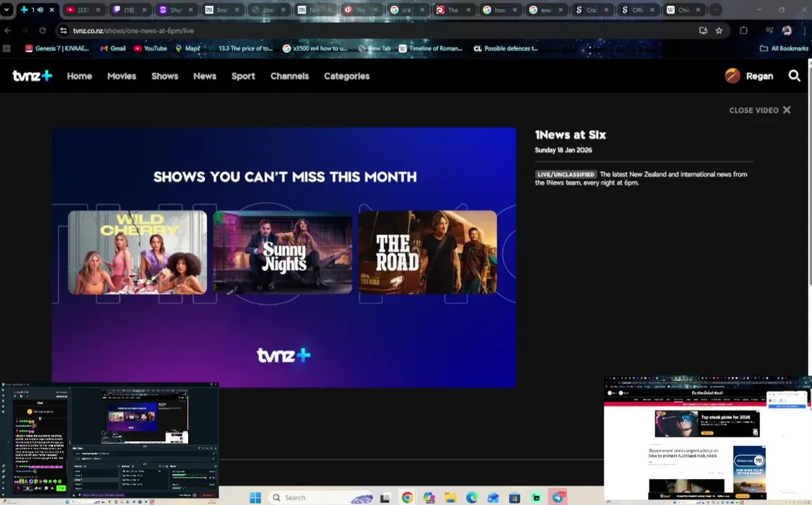This screenshot has width=812, height=505.
Task: Click 'Sunday 18 Jan 2026' date text
Action: (564, 150)
